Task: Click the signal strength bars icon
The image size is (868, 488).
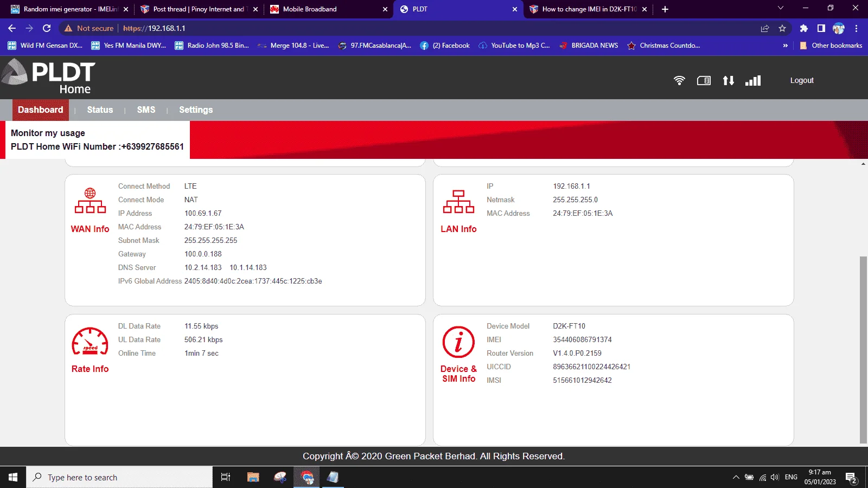Action: coord(753,80)
